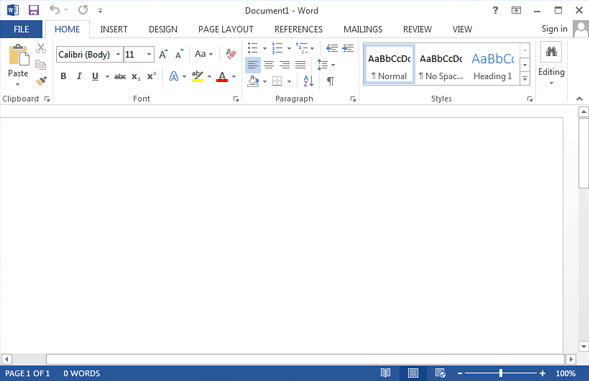The width and height of the screenshot is (589, 381).
Task: Center the paragraph text
Action: [x=269, y=65]
